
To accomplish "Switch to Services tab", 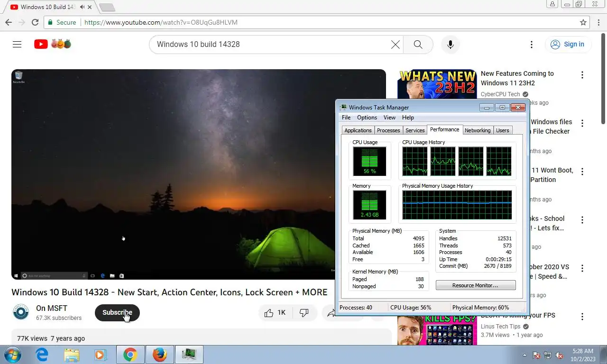I will (x=415, y=130).
